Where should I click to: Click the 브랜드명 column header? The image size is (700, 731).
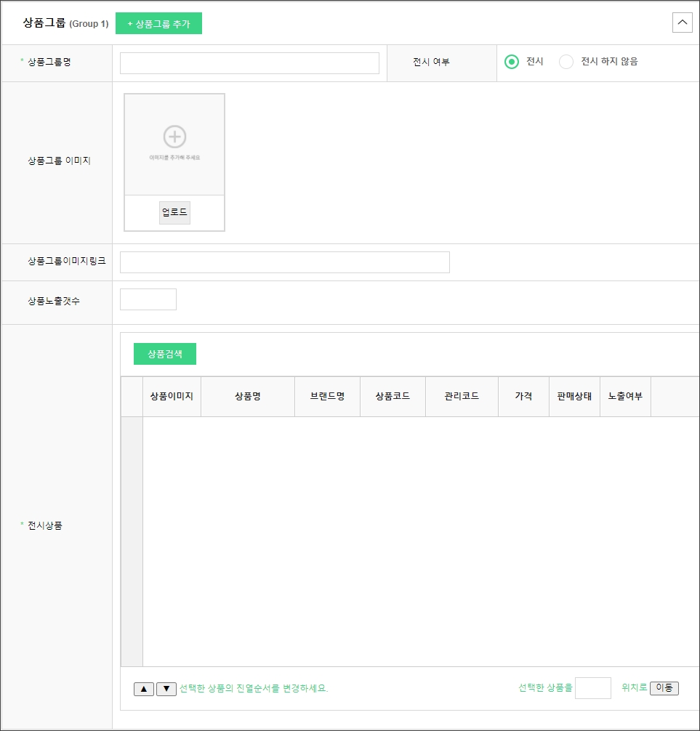click(327, 397)
